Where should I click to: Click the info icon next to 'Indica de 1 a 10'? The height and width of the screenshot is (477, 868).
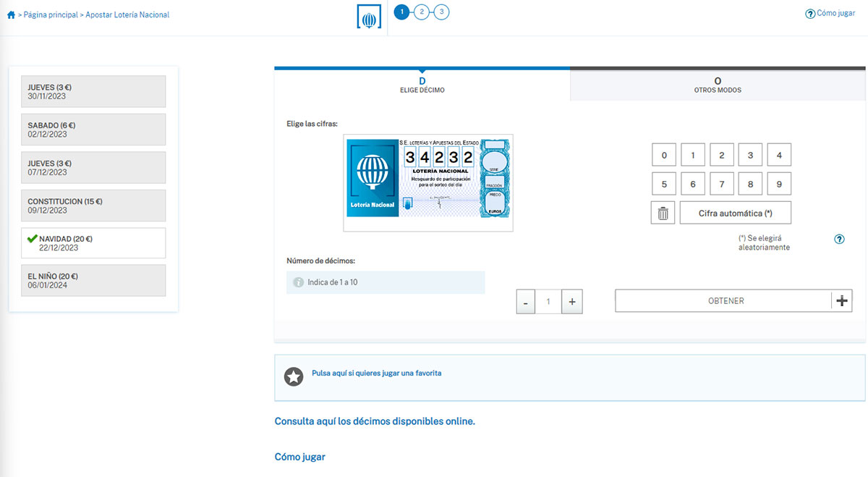(297, 282)
